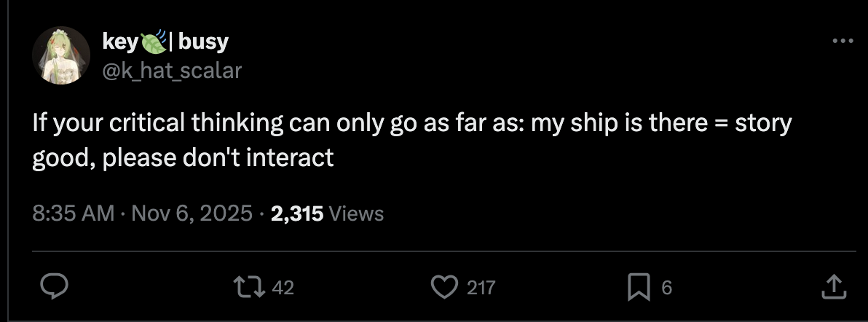Expand the three-dot more options menu
Image resolution: width=868 pixels, height=322 pixels.
(x=843, y=41)
